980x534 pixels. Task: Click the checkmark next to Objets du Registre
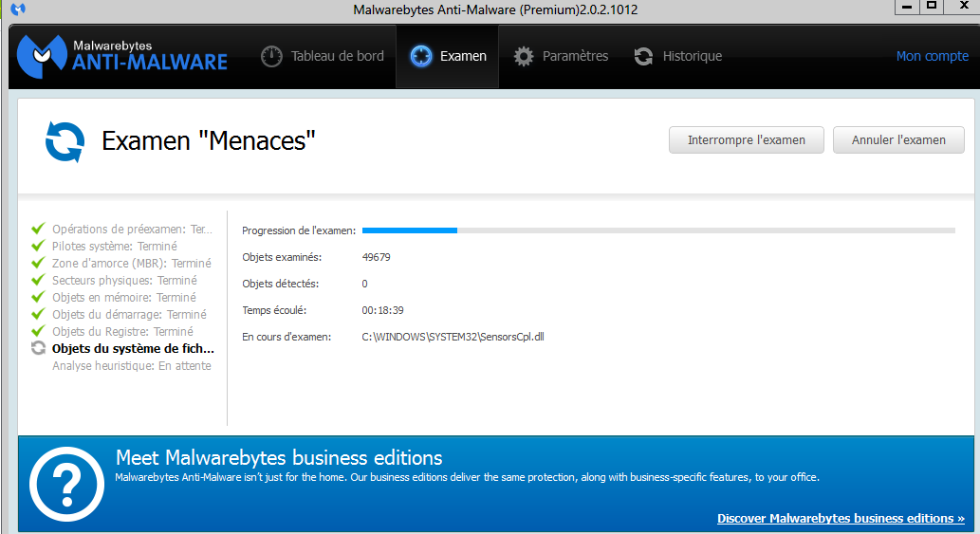[38, 331]
